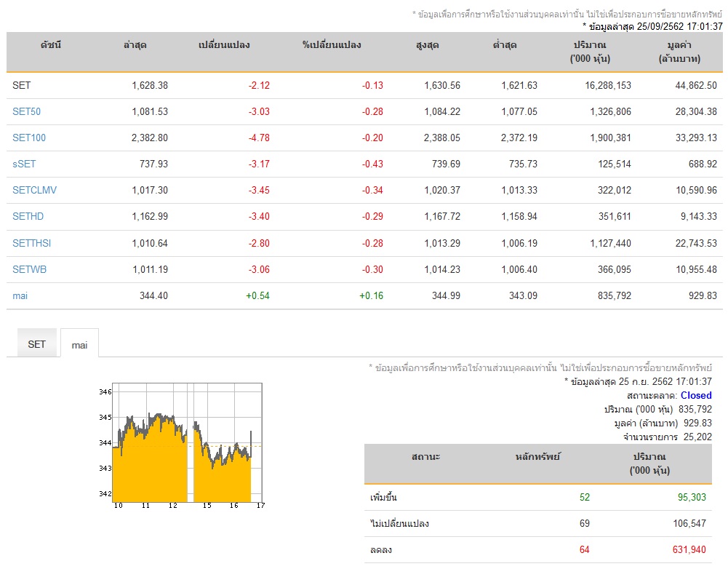Open the SET50 index link

tap(26, 111)
